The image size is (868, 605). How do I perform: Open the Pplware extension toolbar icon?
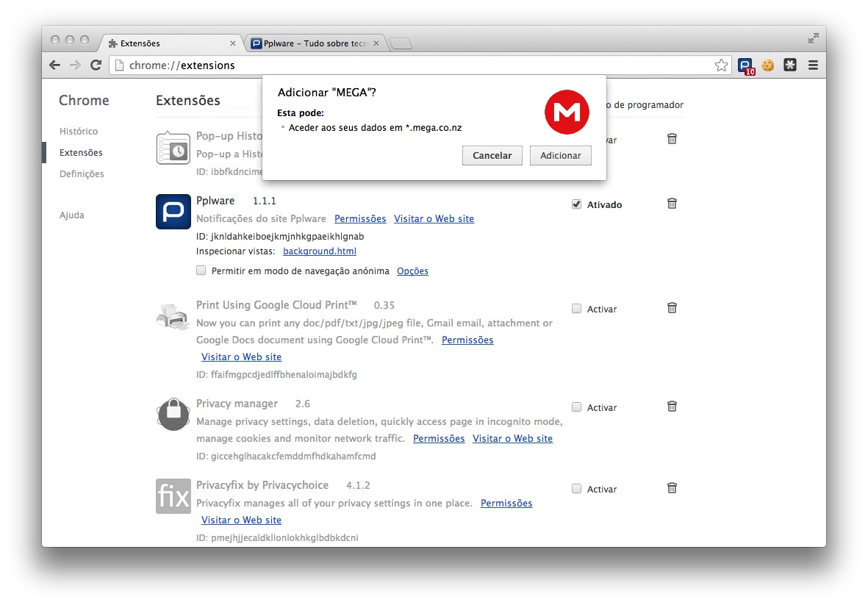coord(746,65)
